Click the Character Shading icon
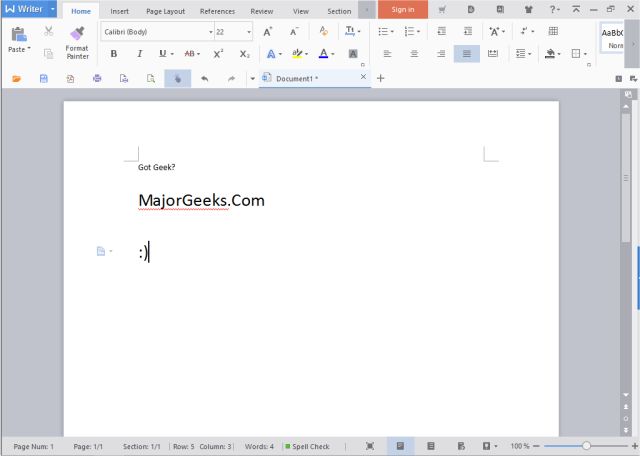 (x=353, y=53)
